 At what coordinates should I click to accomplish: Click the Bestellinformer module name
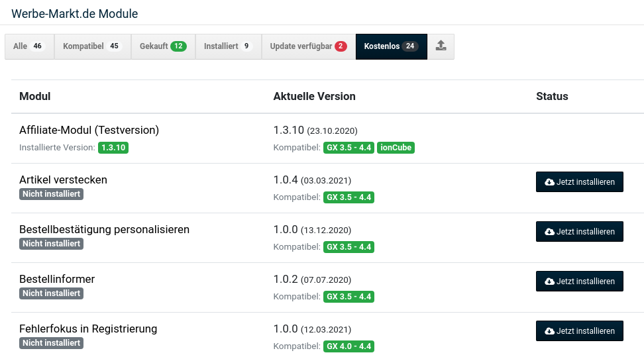(57, 280)
